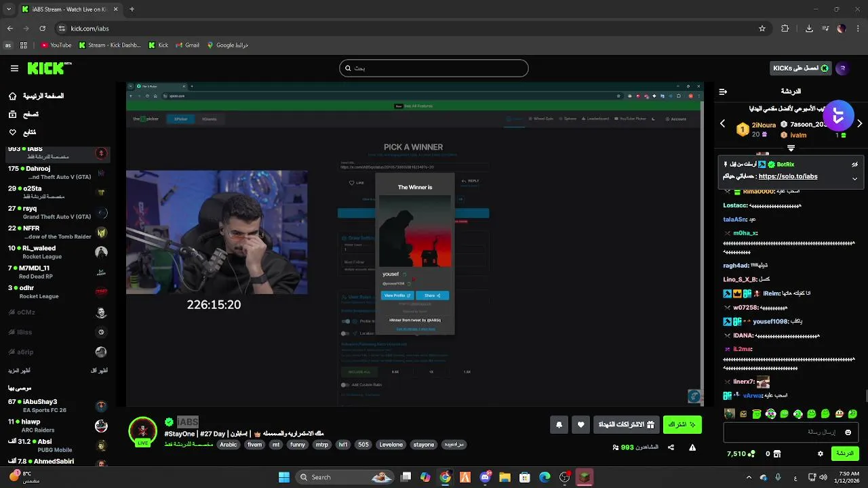Open the user profile avatar menu

pos(843,68)
